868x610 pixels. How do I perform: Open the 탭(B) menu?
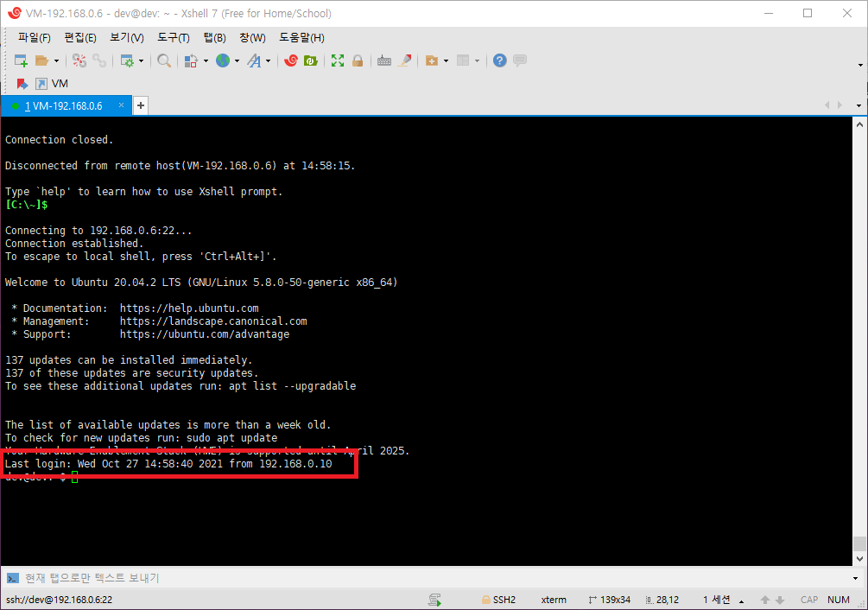tap(215, 38)
